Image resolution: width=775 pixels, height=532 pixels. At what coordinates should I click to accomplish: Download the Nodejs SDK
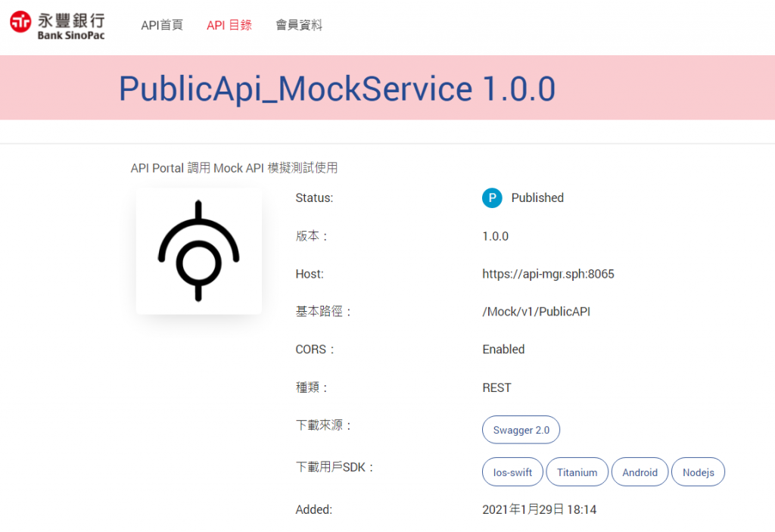coord(698,472)
